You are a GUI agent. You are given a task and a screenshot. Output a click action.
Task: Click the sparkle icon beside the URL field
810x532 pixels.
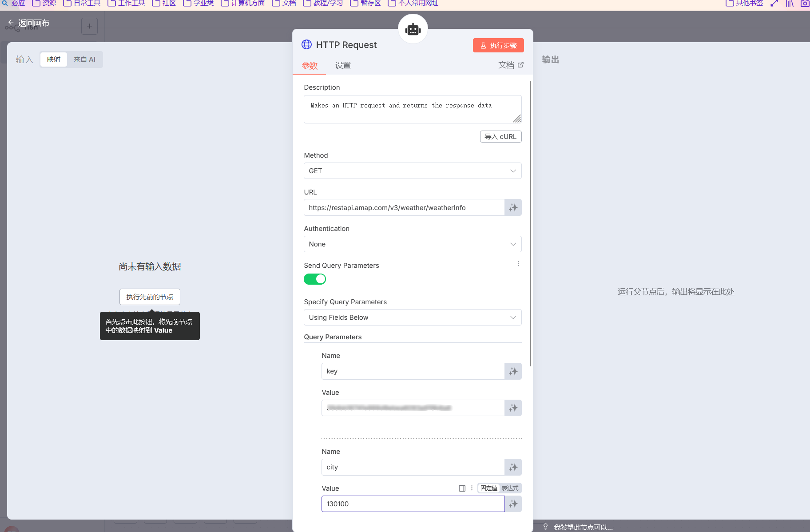coord(513,207)
